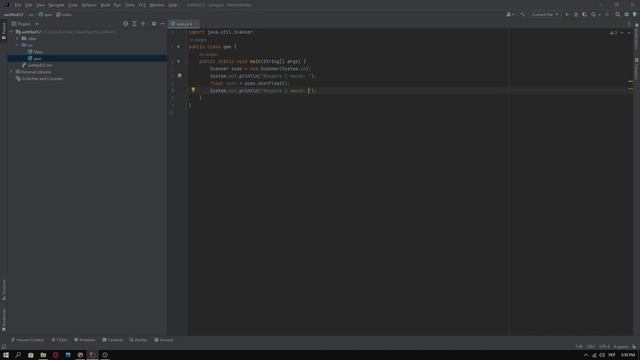This screenshot has height=360, width=640.
Task: Open the Current File run configuration dropdown
Action: [x=545, y=14]
